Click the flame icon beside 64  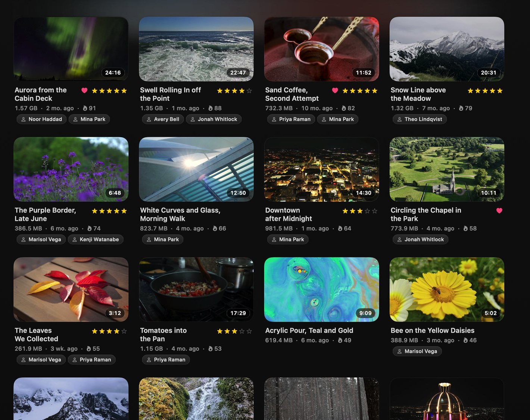340,228
